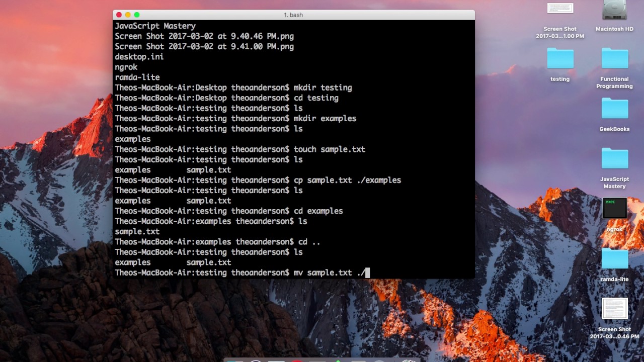The image size is (644, 362).
Task: Select the Macintosh HD drive icon
Action: tap(614, 10)
